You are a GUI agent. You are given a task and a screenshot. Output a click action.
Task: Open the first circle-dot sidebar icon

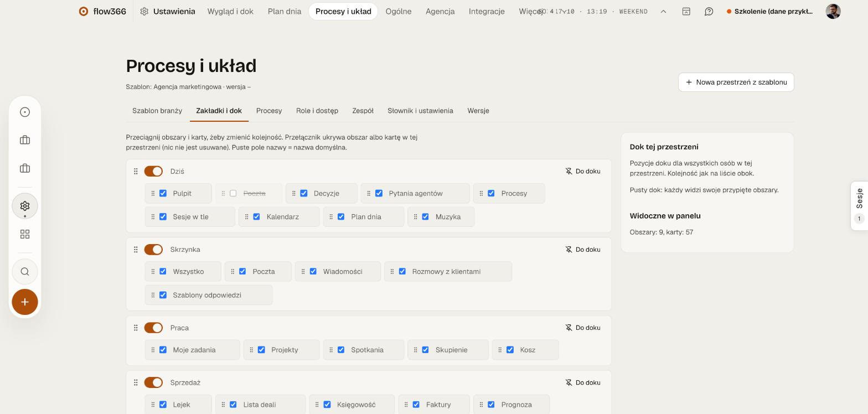(25, 112)
